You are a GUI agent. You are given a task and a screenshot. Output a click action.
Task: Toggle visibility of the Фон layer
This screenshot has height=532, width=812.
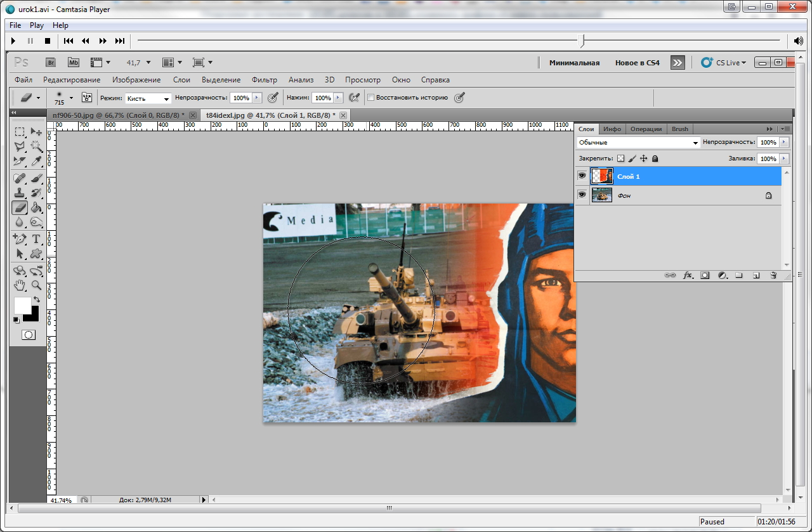pos(582,195)
